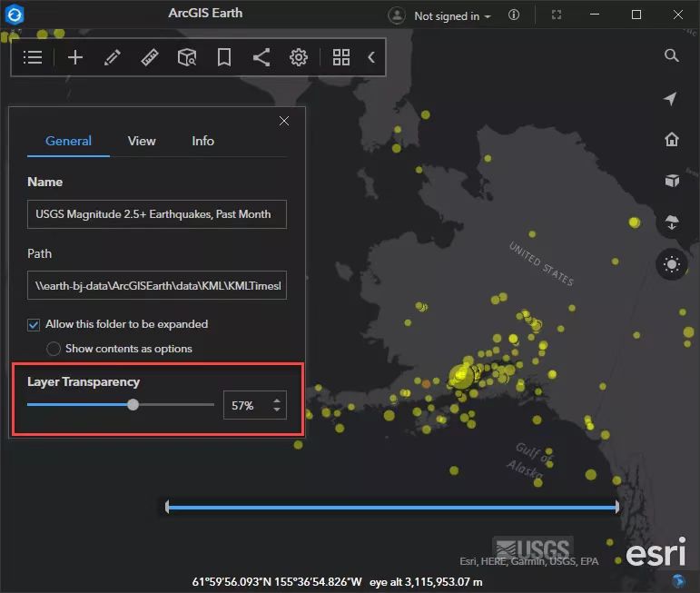Screen dimensions: 700x593
Task: Open the Not signed in dropdown
Action: click(452, 16)
